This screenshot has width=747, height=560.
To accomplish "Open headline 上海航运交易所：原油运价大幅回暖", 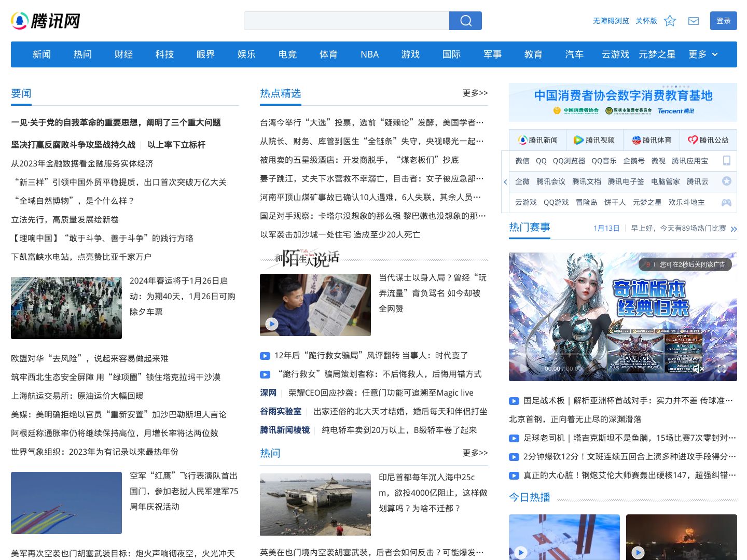I will 77,396.
